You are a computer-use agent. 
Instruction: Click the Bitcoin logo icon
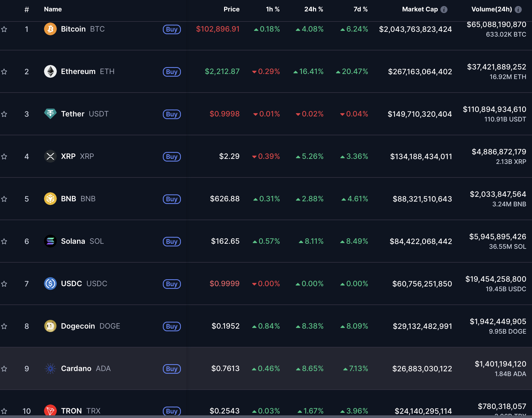[50, 29]
